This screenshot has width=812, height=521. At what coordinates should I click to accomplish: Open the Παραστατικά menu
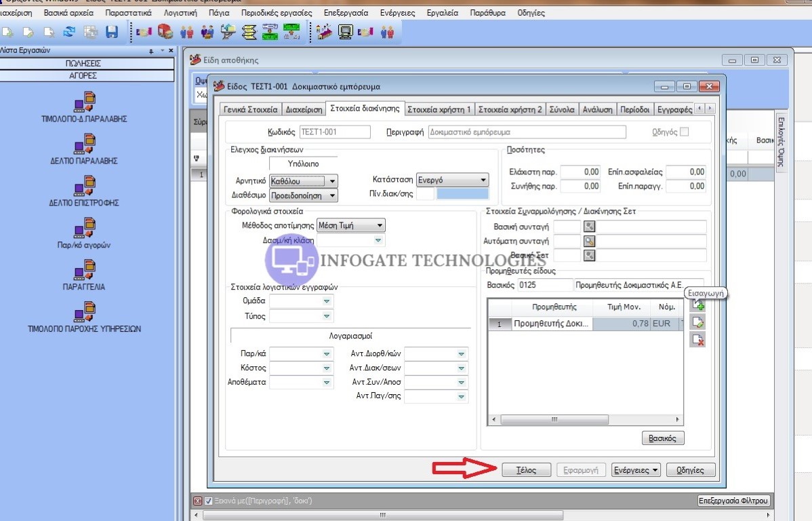pos(128,13)
